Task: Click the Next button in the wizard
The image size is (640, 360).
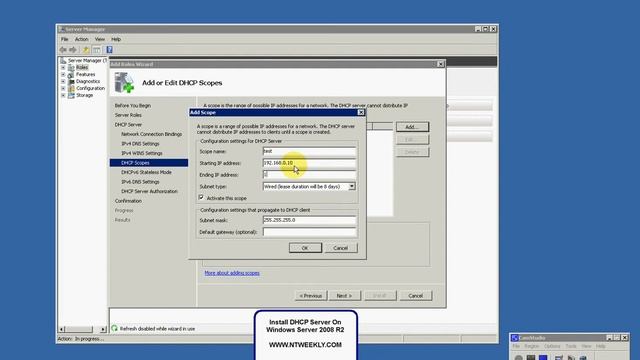Action: (x=344, y=296)
